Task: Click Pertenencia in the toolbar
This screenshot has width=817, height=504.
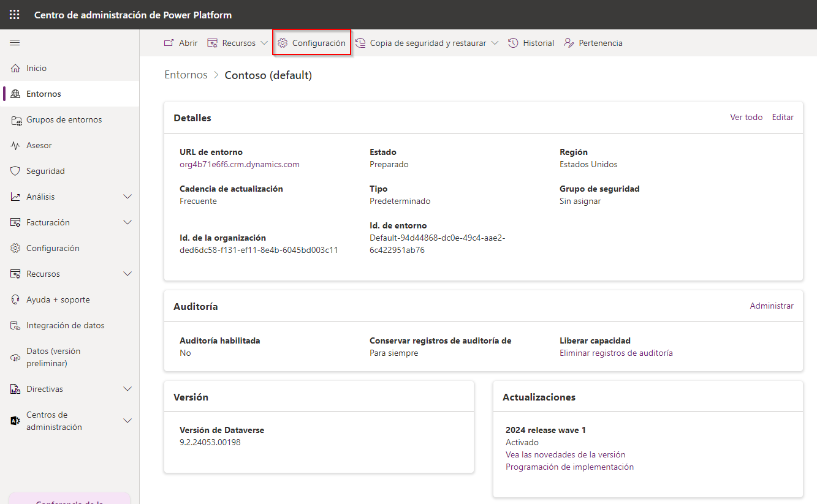Action: tap(593, 43)
